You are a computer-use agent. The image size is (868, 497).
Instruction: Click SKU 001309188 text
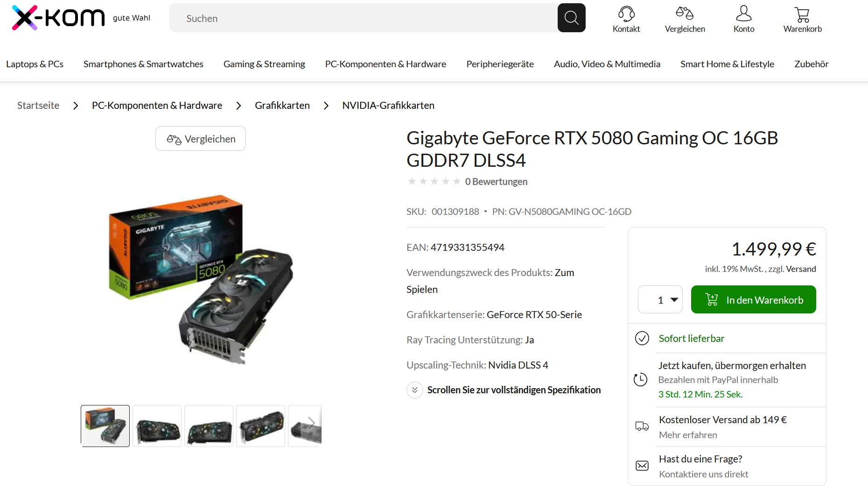pyautogui.click(x=443, y=212)
